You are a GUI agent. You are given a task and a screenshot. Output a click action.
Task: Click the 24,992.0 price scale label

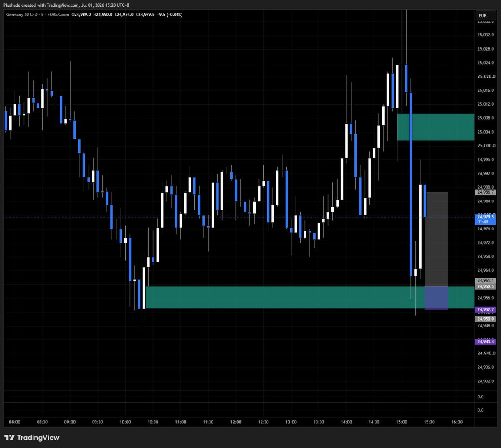486,173
